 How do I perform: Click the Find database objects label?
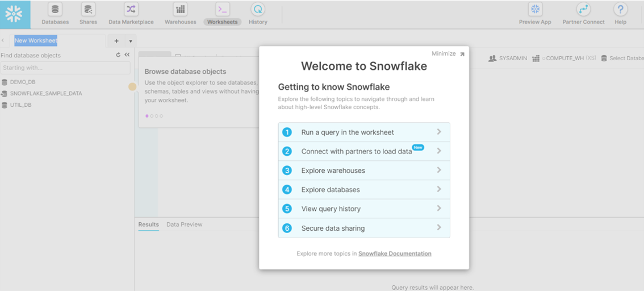point(31,55)
